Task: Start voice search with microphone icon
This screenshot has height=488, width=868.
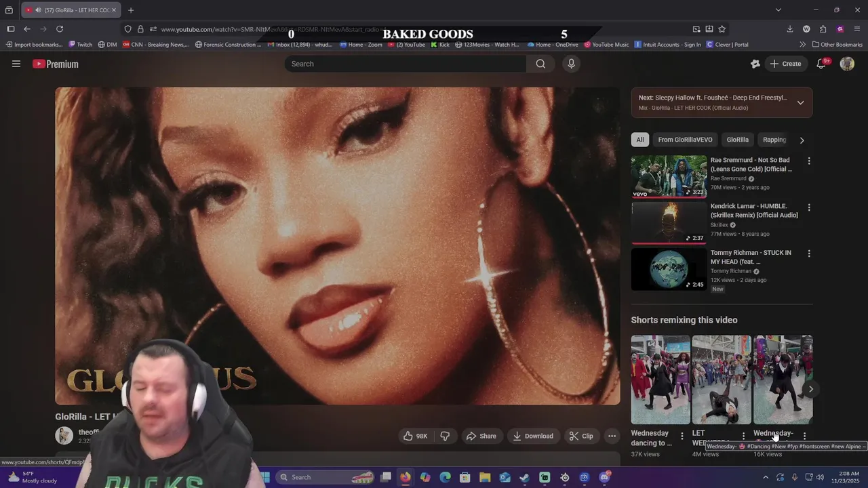Action: [571, 64]
